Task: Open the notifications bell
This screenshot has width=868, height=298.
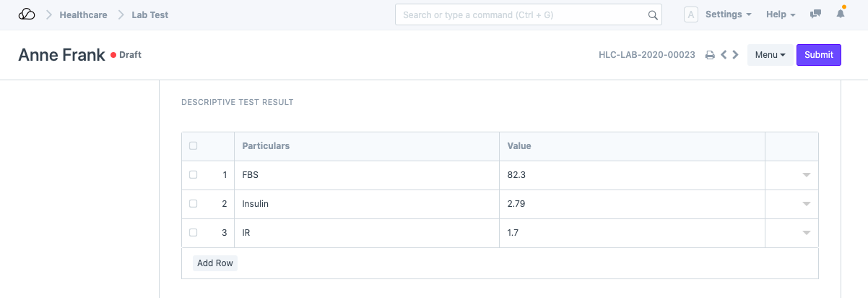Action: [841, 14]
